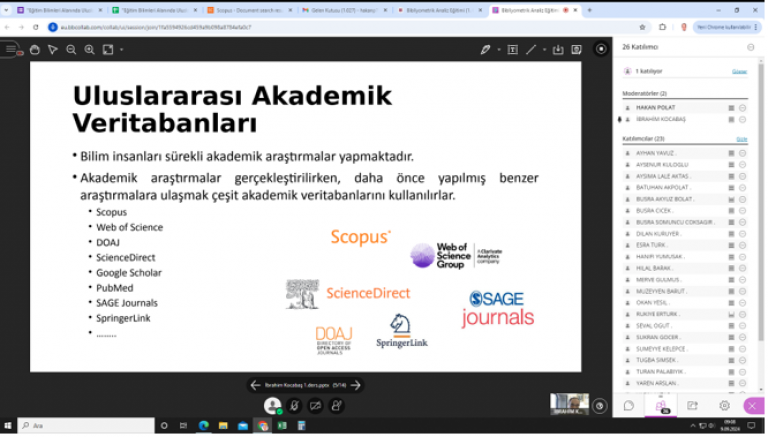768x437 pixels.
Task: Click the clear annotations icon
Action: coord(576,49)
